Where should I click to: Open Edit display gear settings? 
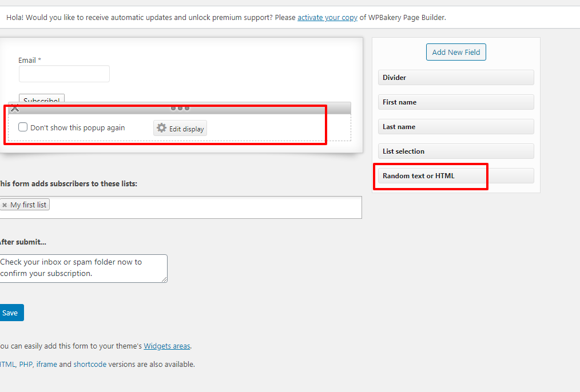[180, 128]
